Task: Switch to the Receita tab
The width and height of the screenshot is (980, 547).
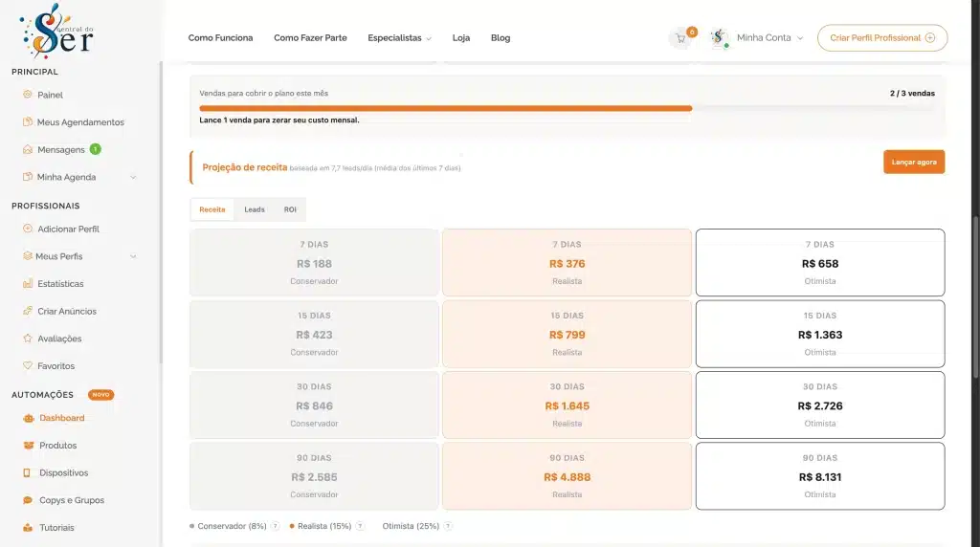Action: click(x=212, y=209)
